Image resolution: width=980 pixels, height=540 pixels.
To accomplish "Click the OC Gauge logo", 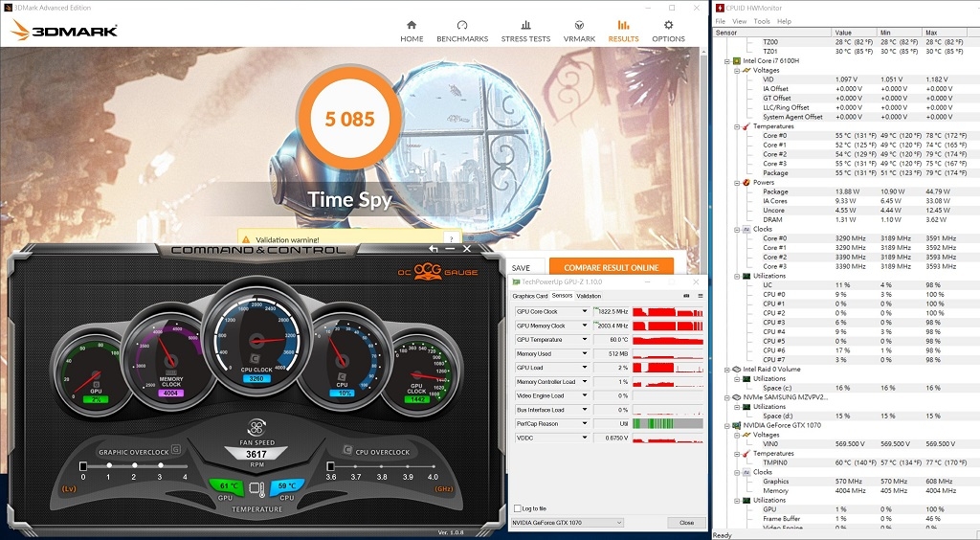I will [x=437, y=271].
